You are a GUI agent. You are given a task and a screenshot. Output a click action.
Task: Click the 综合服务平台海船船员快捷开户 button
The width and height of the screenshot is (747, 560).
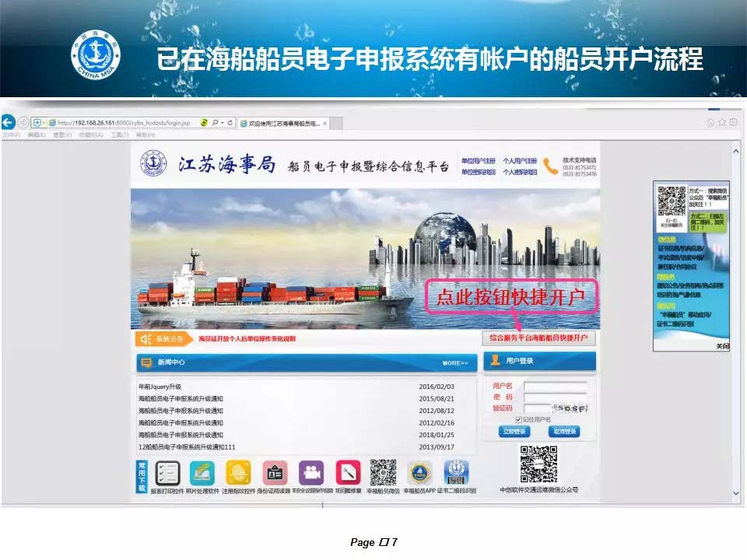tap(538, 338)
